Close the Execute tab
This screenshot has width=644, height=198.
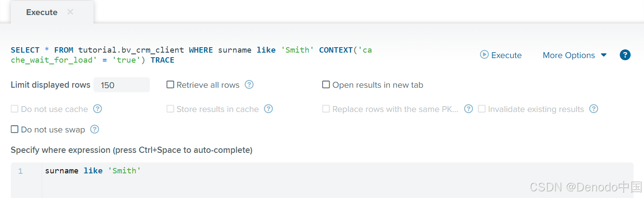click(x=70, y=12)
